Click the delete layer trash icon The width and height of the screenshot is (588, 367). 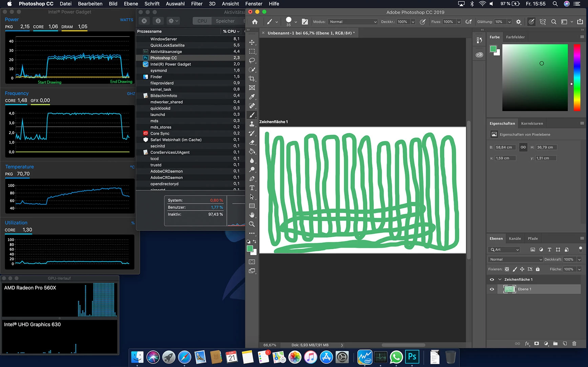pos(574,344)
